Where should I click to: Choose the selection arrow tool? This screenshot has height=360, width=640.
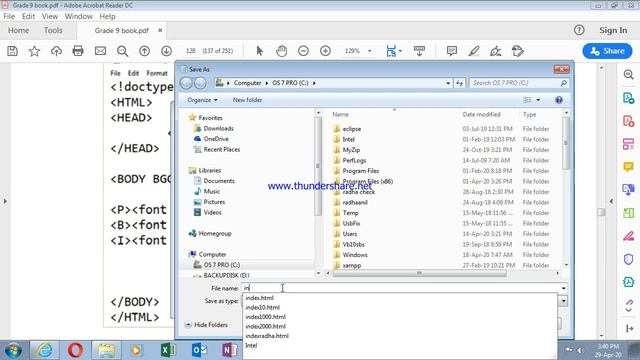260,51
